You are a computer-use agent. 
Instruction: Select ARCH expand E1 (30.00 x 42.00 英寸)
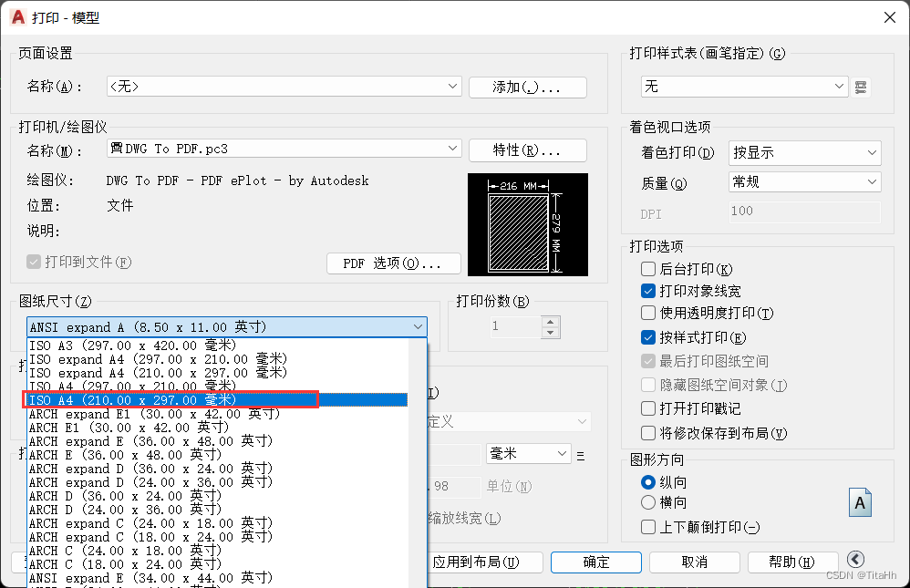click(218, 414)
